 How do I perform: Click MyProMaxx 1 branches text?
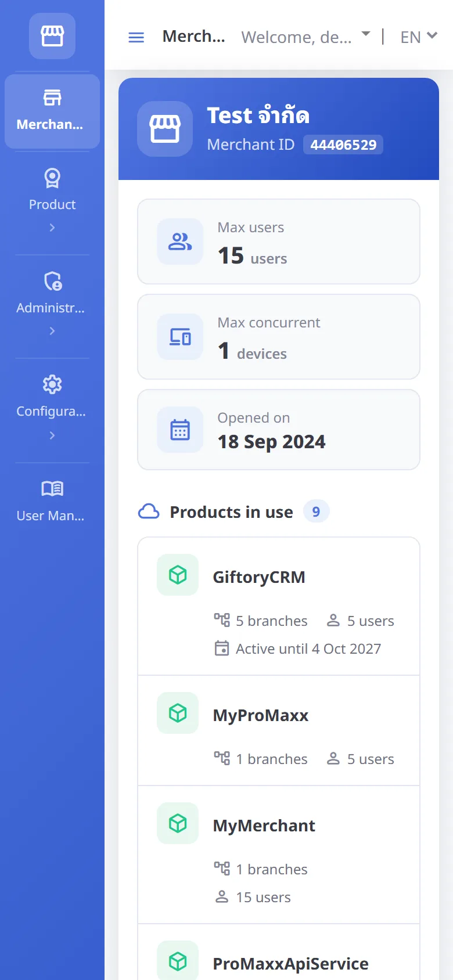[271, 759]
